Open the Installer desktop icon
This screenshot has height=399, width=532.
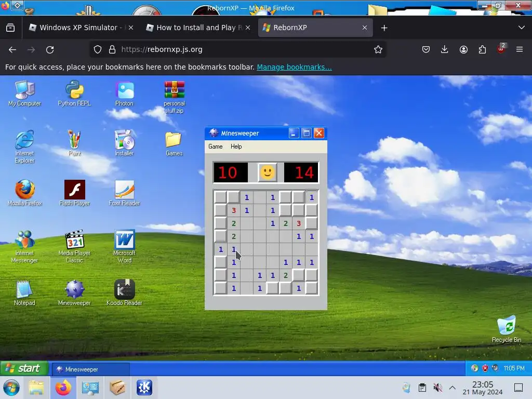(124, 143)
